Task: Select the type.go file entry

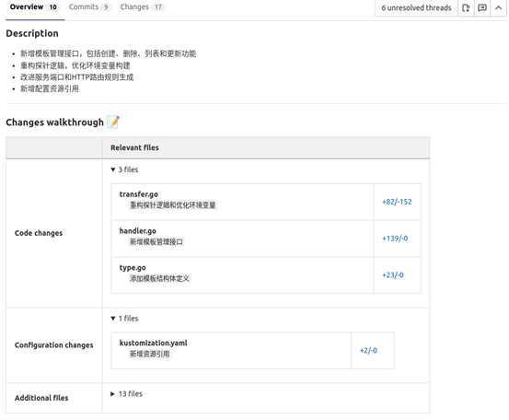Action: pos(133,268)
